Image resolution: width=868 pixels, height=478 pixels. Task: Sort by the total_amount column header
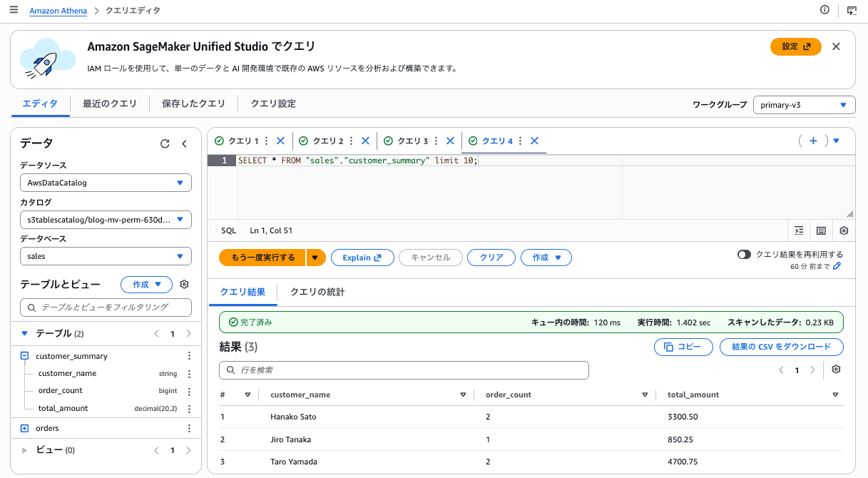point(693,395)
